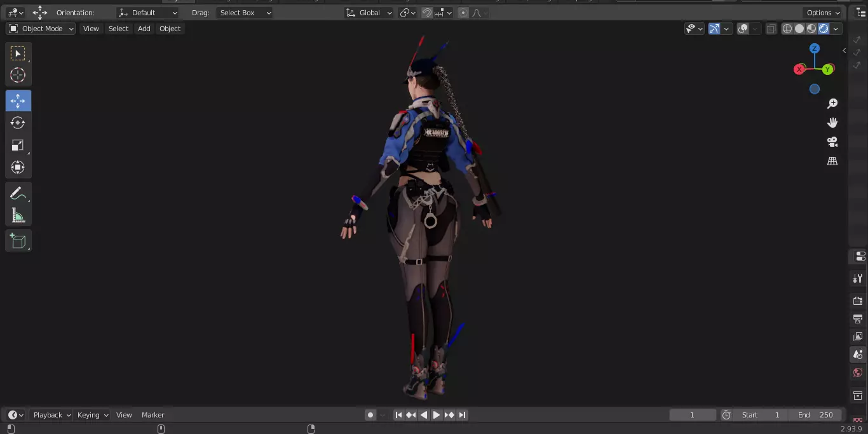This screenshot has width=868, height=434.
Task: Click the 3D viewport editor type icon
Action: coord(16,13)
